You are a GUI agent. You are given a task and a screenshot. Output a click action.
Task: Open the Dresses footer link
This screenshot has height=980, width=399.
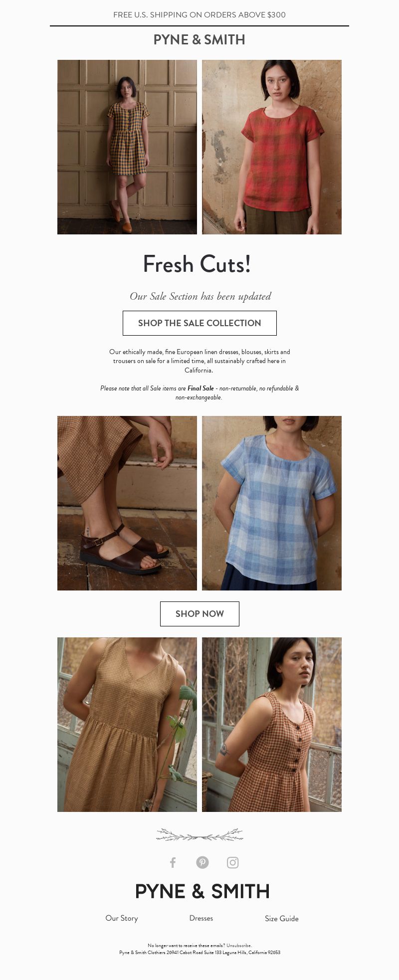click(201, 918)
